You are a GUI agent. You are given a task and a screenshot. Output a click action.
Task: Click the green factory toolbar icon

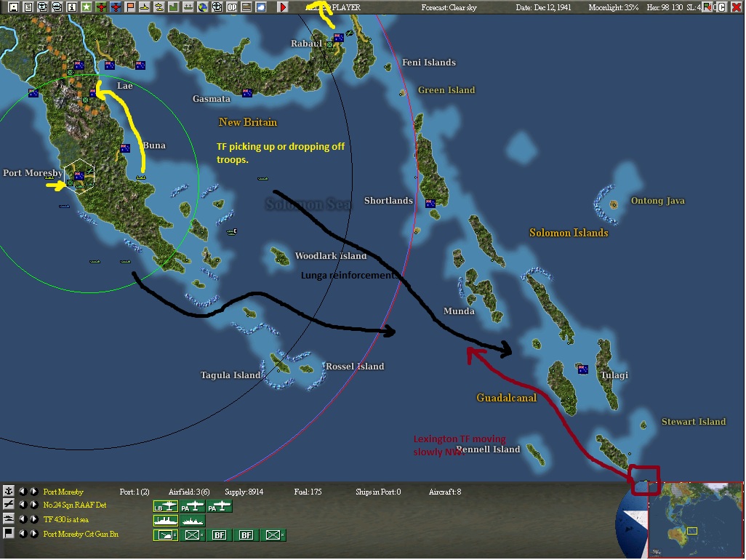[x=173, y=7]
